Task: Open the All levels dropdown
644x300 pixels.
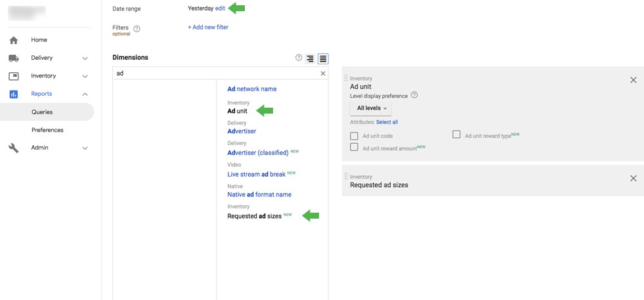Action: 371,108
